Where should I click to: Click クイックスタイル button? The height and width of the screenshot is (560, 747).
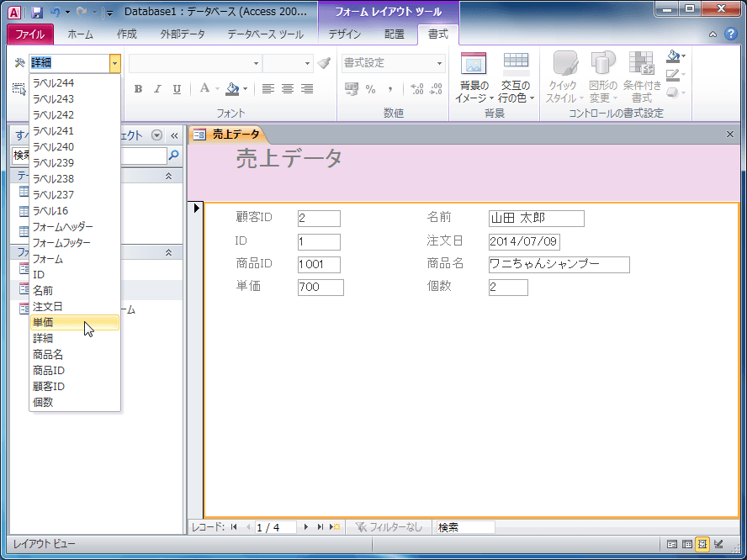click(x=564, y=77)
